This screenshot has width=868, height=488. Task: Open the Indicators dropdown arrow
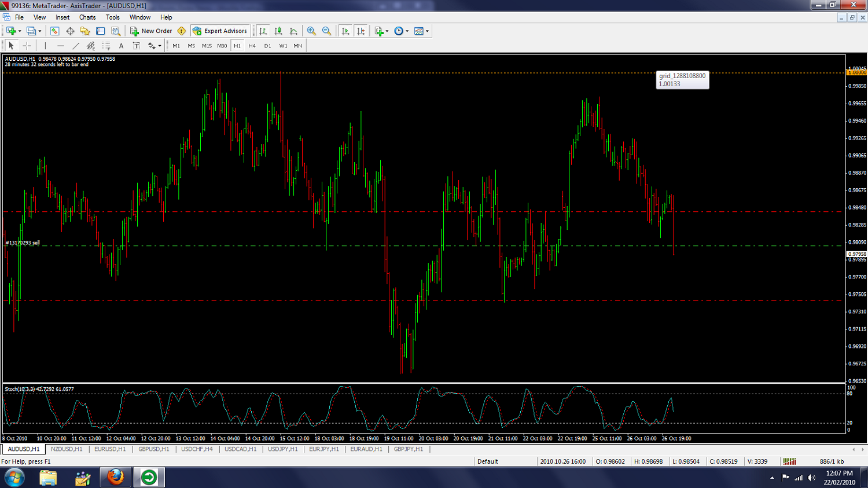(387, 31)
